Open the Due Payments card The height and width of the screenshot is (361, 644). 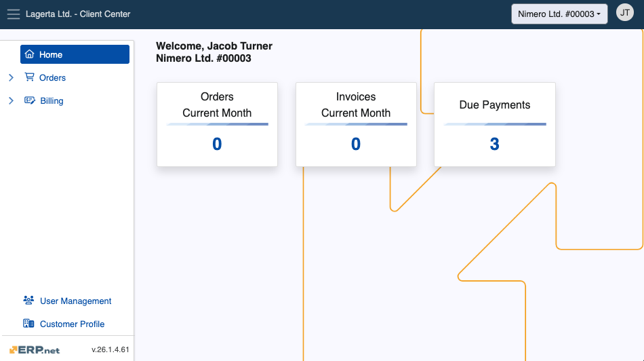495,125
